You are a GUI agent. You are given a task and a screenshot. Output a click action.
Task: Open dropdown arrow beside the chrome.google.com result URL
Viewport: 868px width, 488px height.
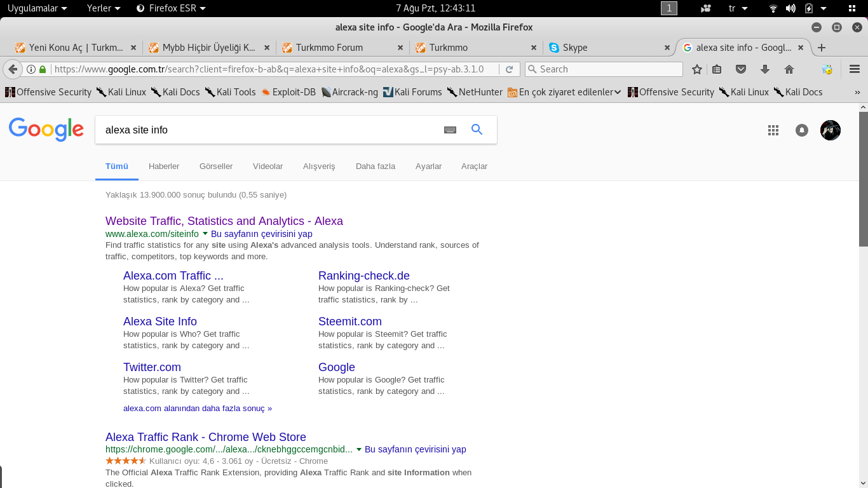pos(359,450)
